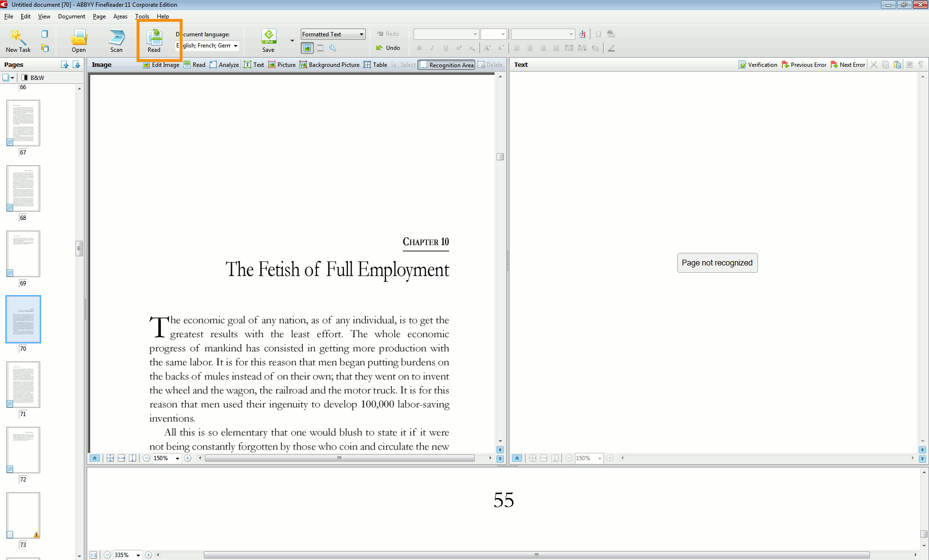Expand the Save options arrow
Image resolution: width=929 pixels, height=560 pixels.
point(292,41)
